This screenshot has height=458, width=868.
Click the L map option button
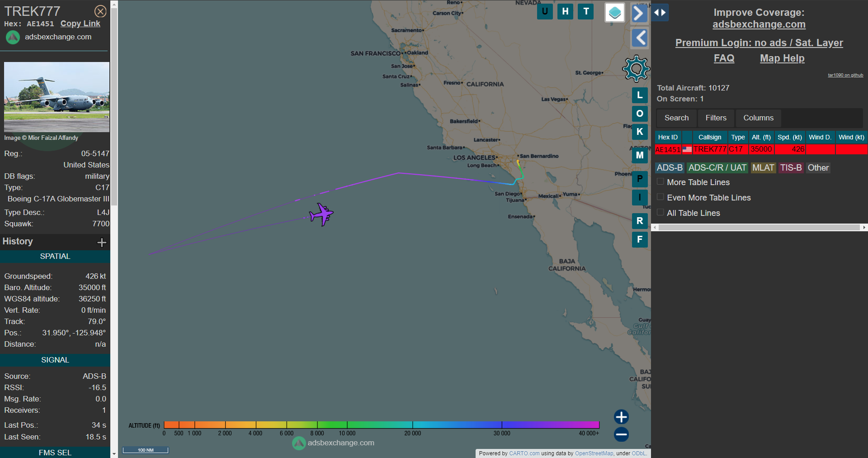pos(640,95)
